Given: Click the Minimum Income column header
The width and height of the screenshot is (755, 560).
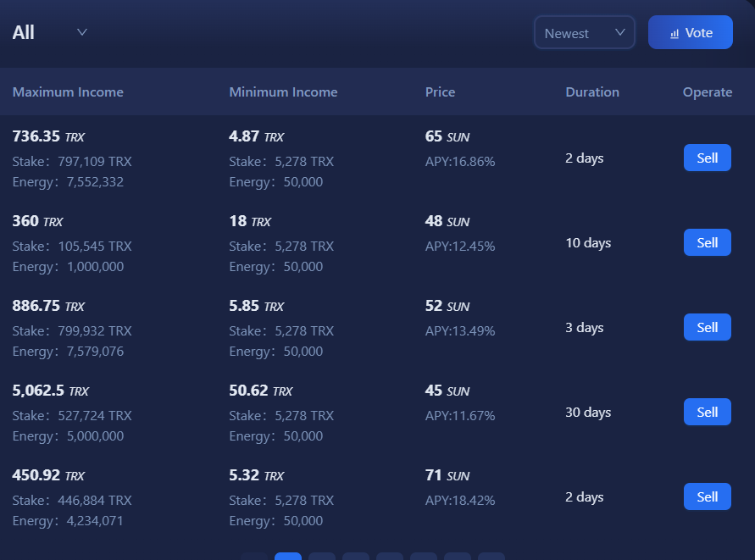Looking at the screenshot, I should click(283, 92).
